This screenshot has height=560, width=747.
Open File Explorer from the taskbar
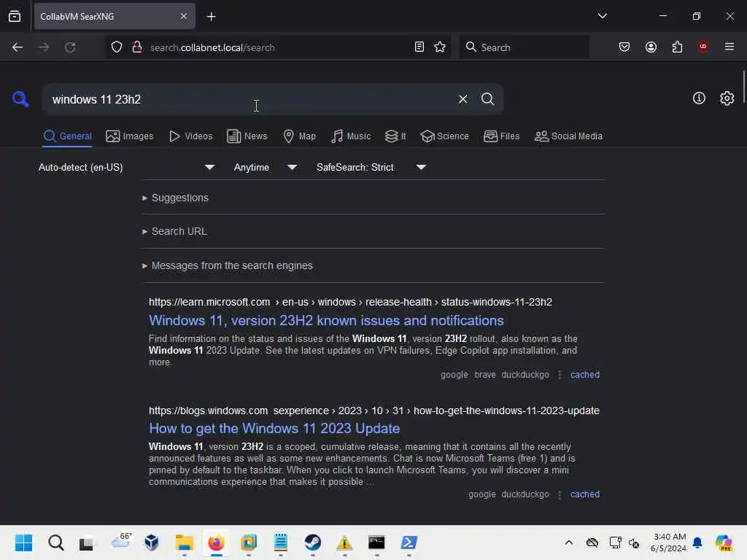[185, 542]
